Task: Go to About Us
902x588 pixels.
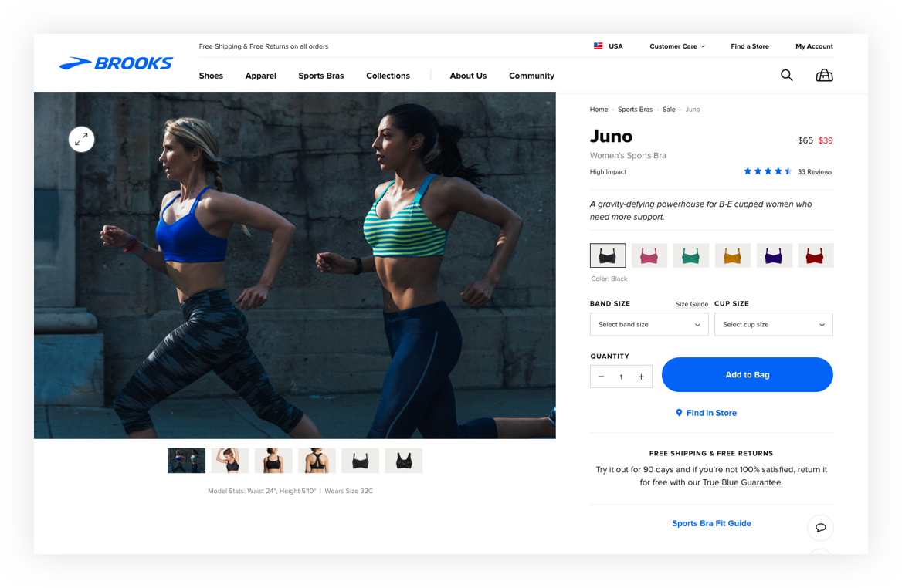Action: pyautogui.click(x=468, y=76)
